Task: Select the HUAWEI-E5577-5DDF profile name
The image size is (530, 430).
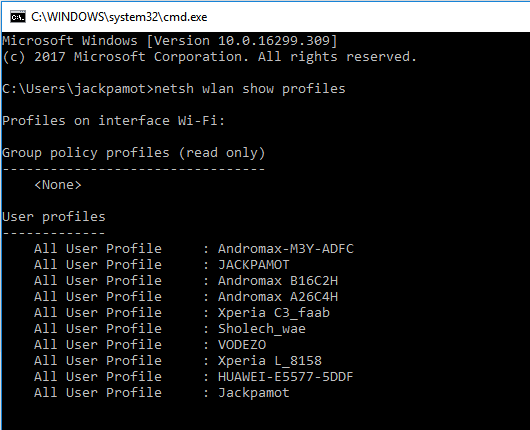Action: coord(286,377)
